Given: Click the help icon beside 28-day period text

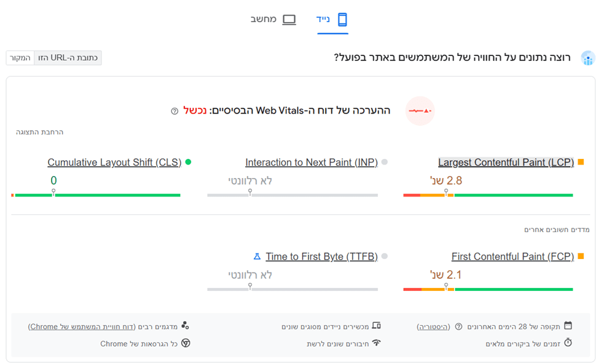Looking at the screenshot, I should (459, 327).
